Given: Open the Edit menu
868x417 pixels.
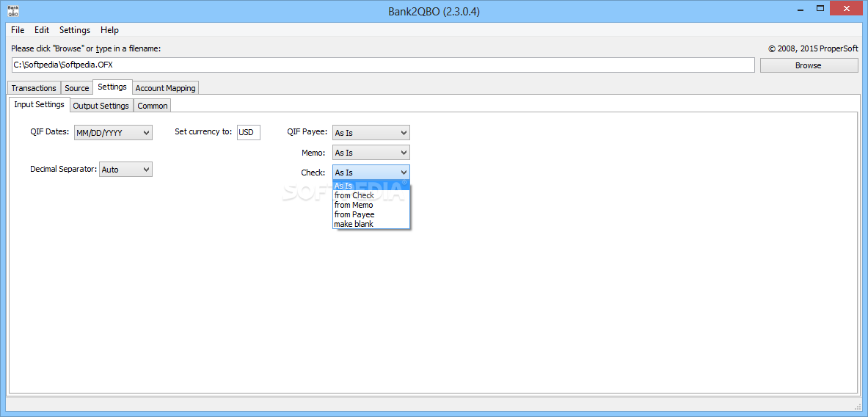Looking at the screenshot, I should [42, 30].
